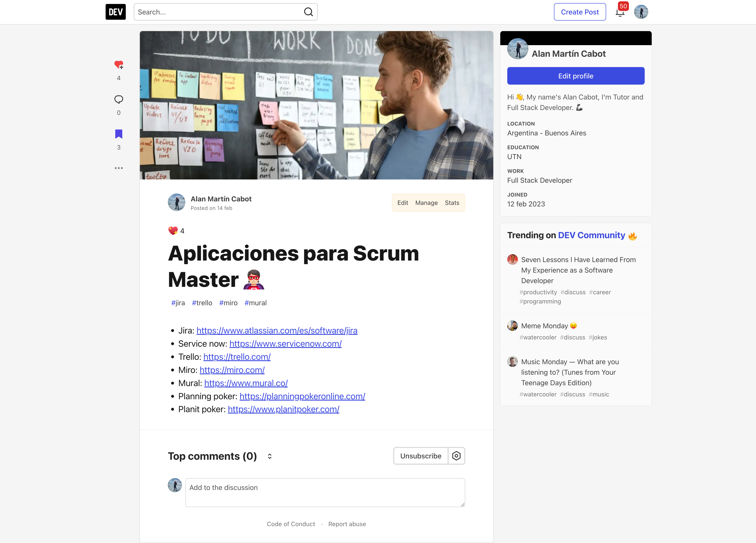Image resolution: width=756 pixels, height=543 pixels.
Task: Open the Meme Monday trending article
Action: [x=545, y=326]
